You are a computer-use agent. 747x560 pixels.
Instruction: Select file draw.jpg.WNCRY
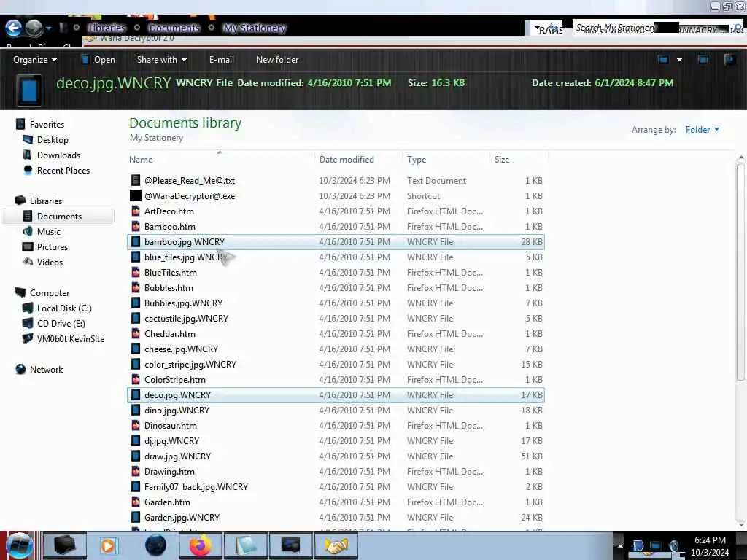click(x=336, y=456)
